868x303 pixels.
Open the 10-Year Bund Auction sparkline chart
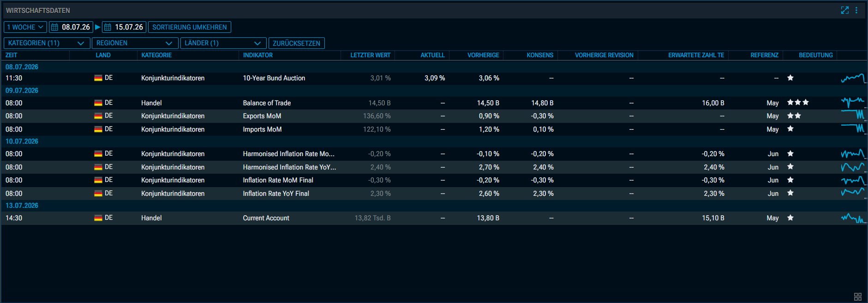[853, 78]
